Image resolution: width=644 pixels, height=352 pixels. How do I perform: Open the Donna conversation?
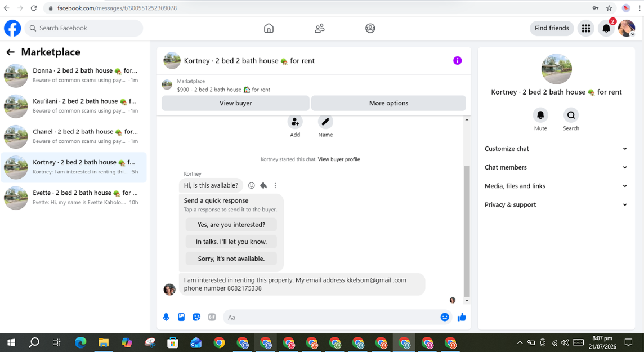pyautogui.click(x=74, y=75)
